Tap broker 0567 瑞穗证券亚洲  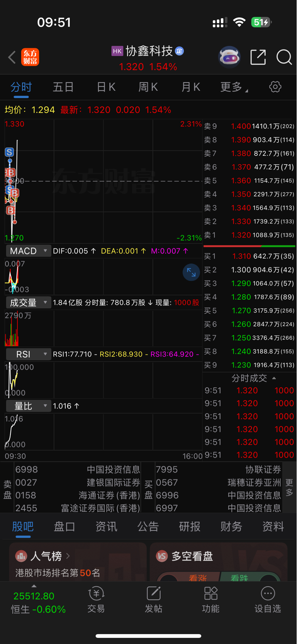[x=218, y=483]
